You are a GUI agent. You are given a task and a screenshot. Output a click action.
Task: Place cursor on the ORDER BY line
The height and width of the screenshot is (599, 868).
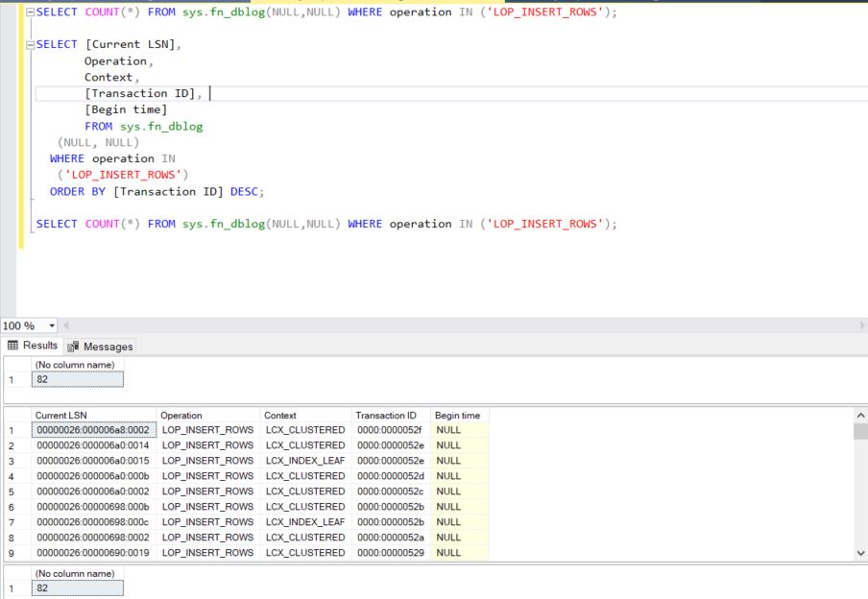point(157,192)
